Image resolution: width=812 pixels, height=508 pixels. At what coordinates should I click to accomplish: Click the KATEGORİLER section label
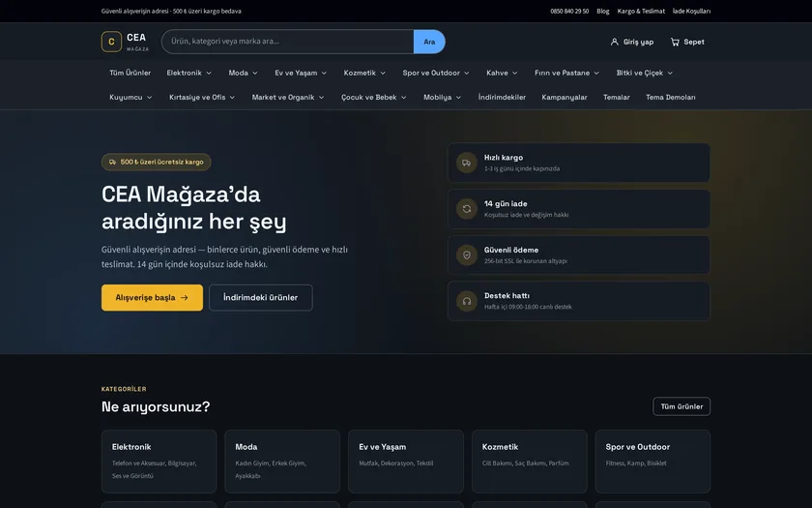pos(124,389)
